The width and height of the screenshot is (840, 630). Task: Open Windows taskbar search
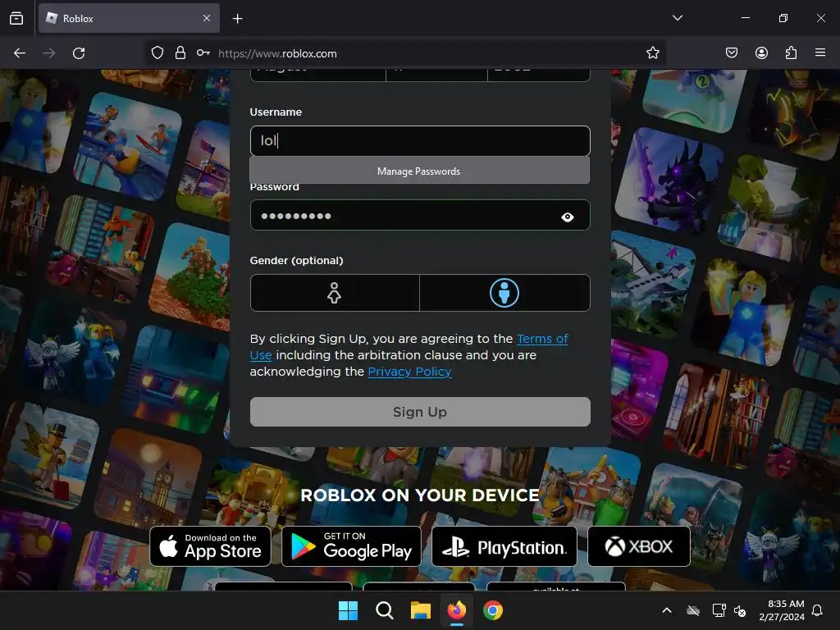tap(384, 610)
